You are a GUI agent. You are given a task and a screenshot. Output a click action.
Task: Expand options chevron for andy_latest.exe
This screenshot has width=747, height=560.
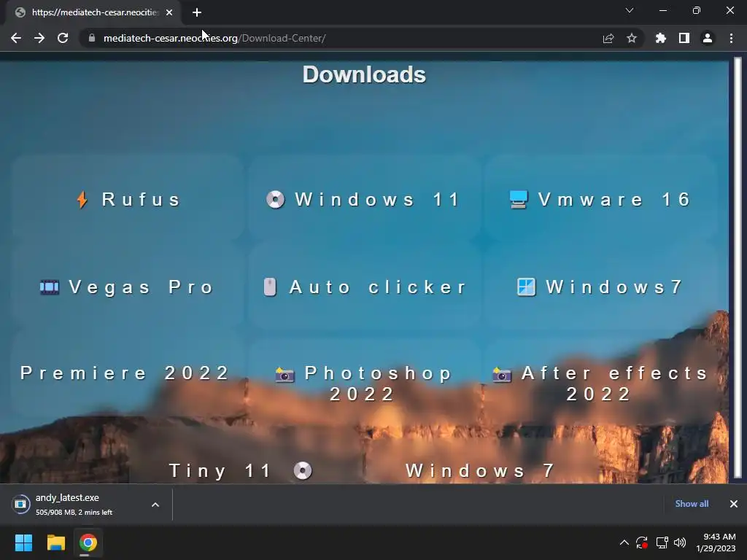coord(155,505)
